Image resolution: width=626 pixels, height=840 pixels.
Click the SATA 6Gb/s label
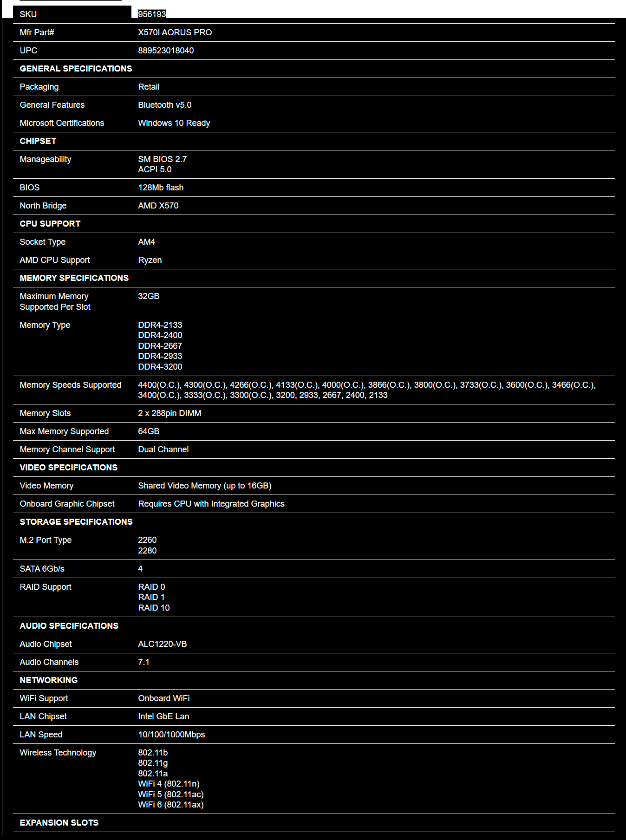point(42,569)
